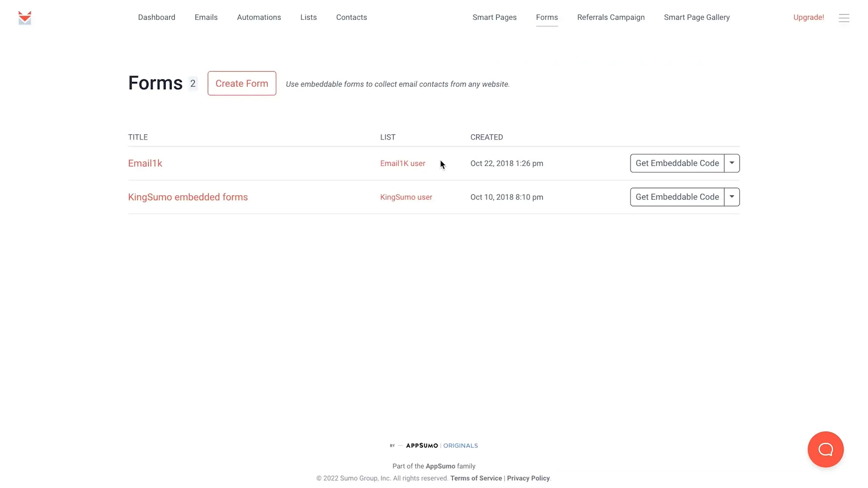
Task: Open Referrals Campaign
Action: 611,17
